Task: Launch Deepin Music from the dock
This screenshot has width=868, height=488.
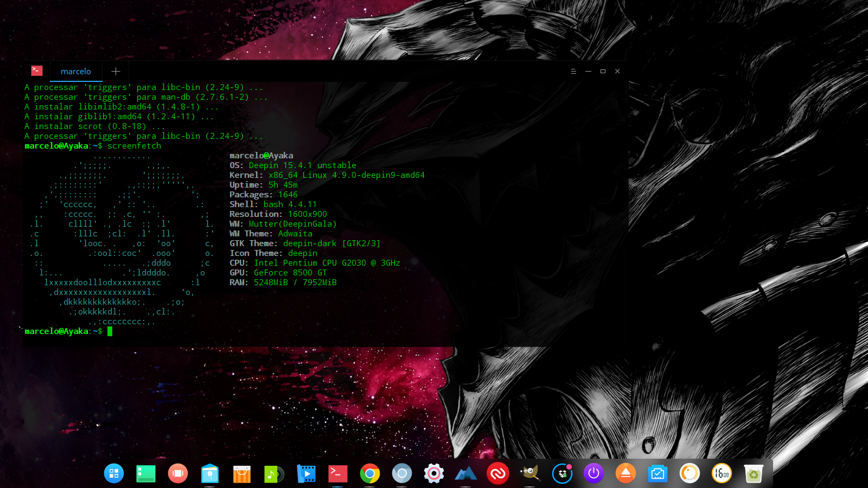Action: coord(274,473)
